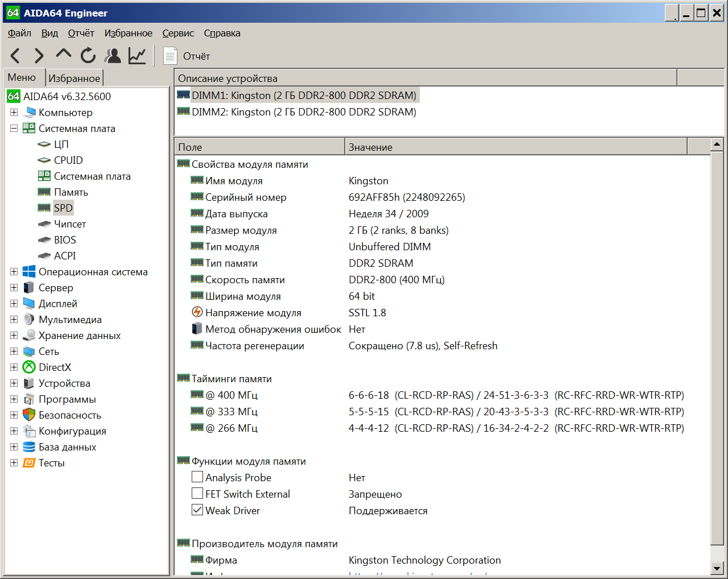The height and width of the screenshot is (579, 728).
Task: Click the Тесты benchmark icon
Action: coord(29,463)
